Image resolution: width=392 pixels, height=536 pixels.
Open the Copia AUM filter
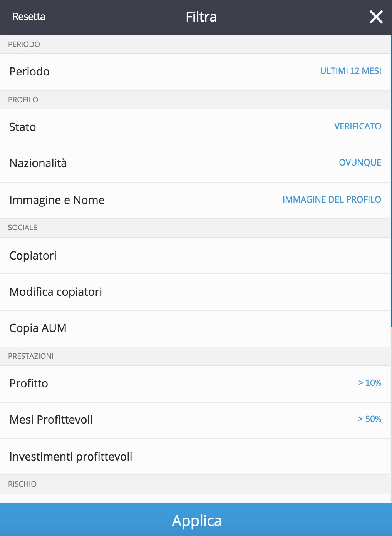coord(195,329)
